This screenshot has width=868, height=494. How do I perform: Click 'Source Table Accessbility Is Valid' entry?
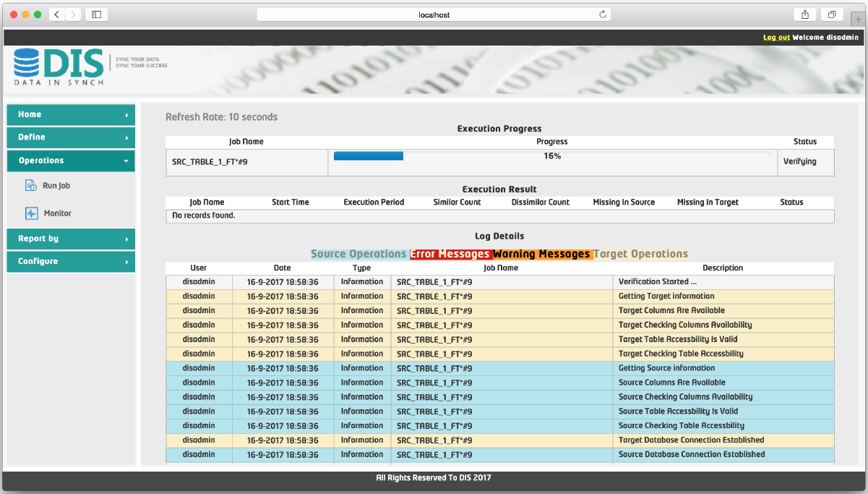point(679,412)
